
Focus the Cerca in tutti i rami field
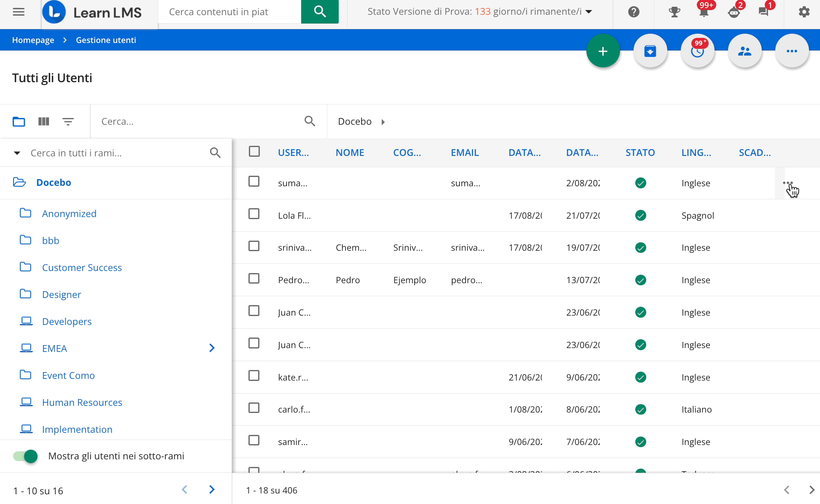pyautogui.click(x=116, y=153)
